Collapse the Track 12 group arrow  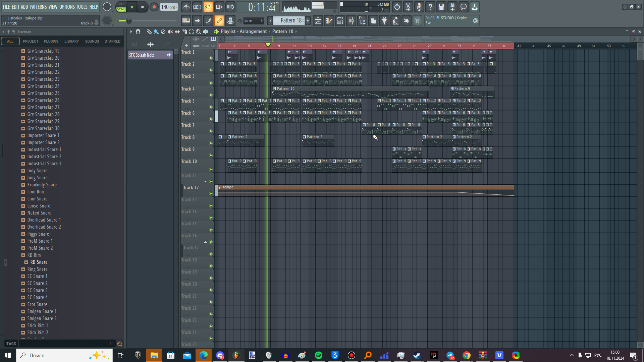205,182
